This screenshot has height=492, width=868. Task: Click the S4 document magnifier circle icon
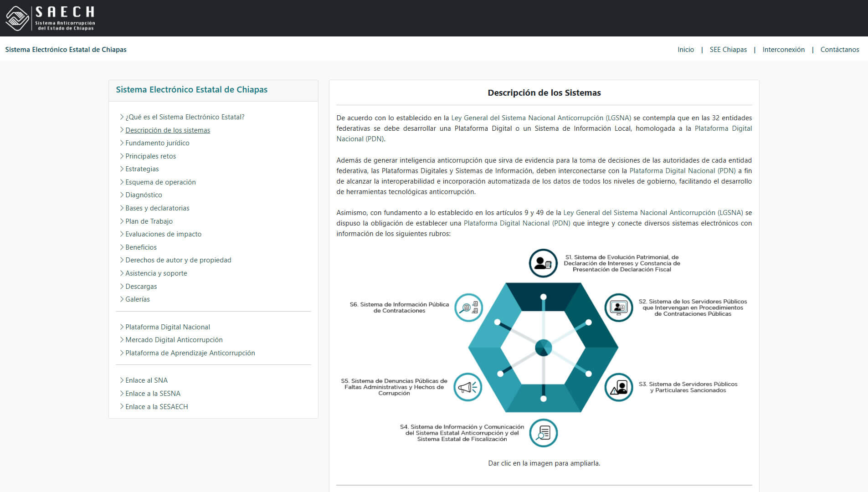(544, 433)
